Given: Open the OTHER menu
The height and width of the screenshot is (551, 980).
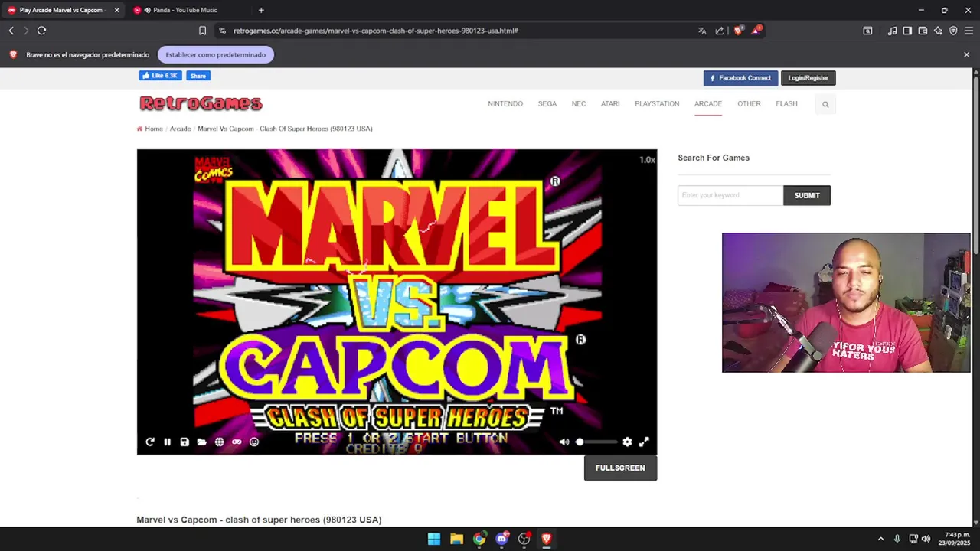Looking at the screenshot, I should [x=749, y=104].
